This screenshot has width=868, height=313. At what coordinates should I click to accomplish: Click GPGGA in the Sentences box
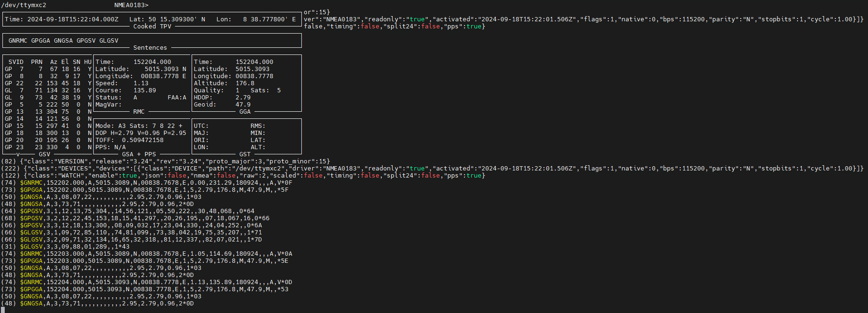41,41
